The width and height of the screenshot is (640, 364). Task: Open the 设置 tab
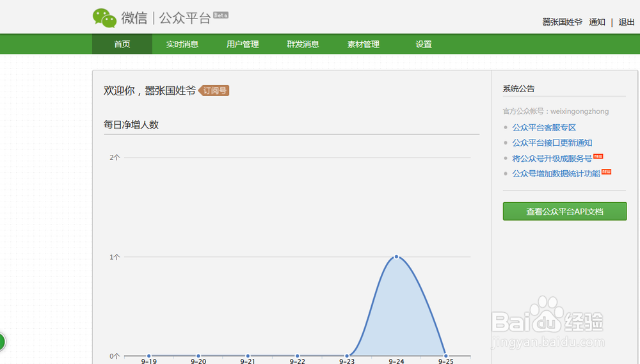click(424, 44)
